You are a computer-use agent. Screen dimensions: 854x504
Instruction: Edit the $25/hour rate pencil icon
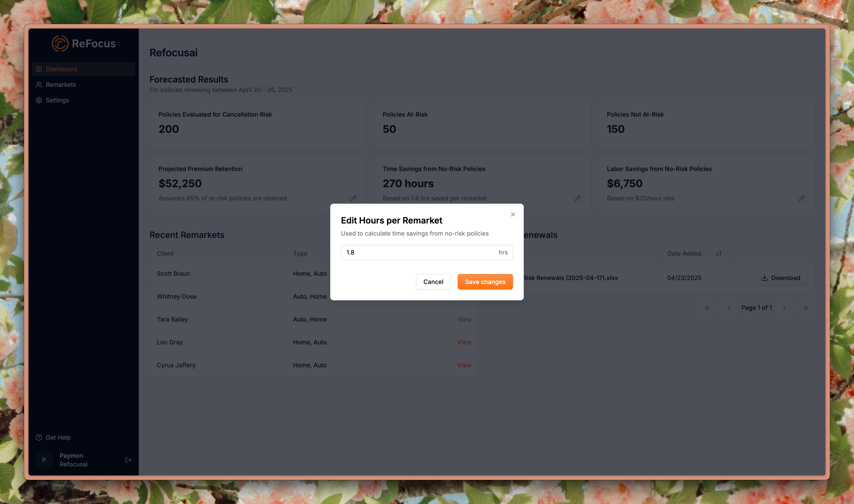click(x=801, y=198)
